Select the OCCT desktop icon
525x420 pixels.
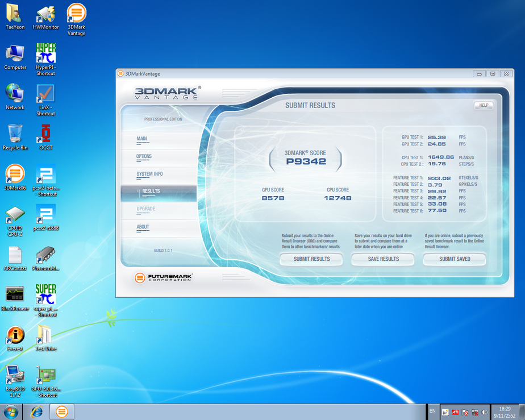point(45,134)
